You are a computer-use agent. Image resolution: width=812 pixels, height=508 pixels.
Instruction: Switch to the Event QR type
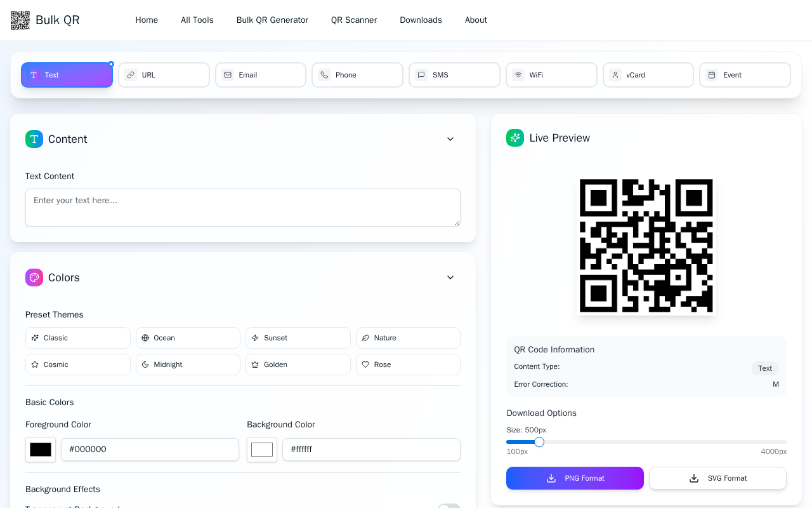point(745,75)
